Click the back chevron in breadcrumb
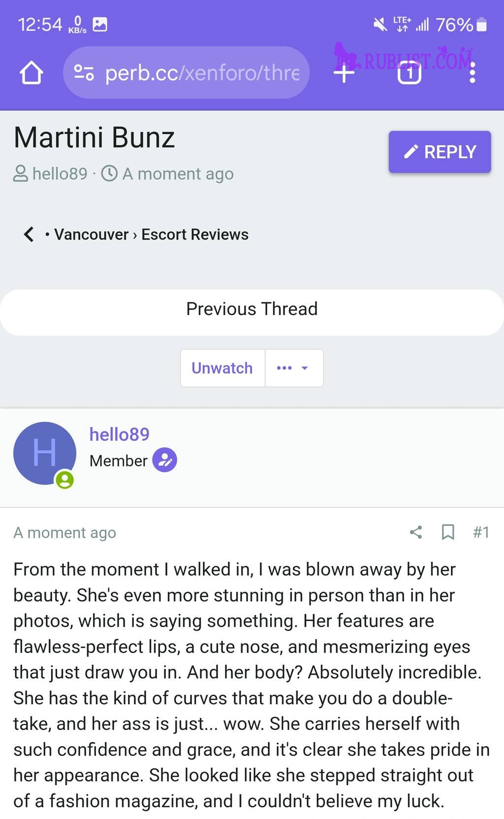The height and width of the screenshot is (819, 504). click(29, 234)
